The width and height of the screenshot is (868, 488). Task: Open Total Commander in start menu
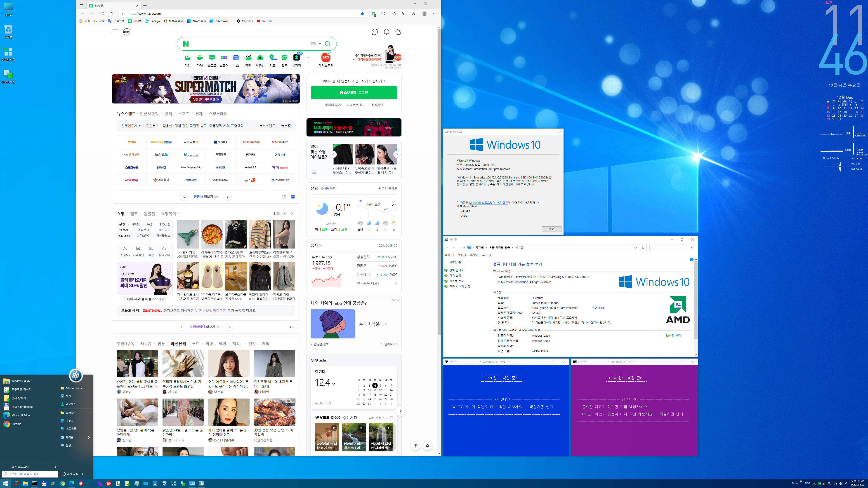click(22, 406)
